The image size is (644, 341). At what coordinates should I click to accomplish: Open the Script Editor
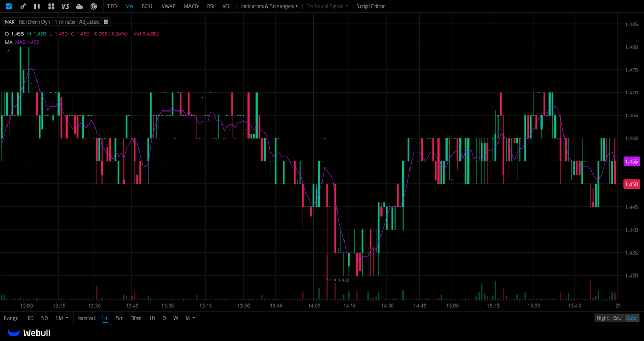click(371, 6)
